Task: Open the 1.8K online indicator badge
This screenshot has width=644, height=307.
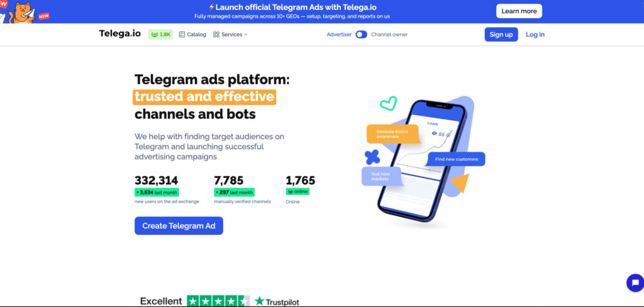Action: (161, 35)
